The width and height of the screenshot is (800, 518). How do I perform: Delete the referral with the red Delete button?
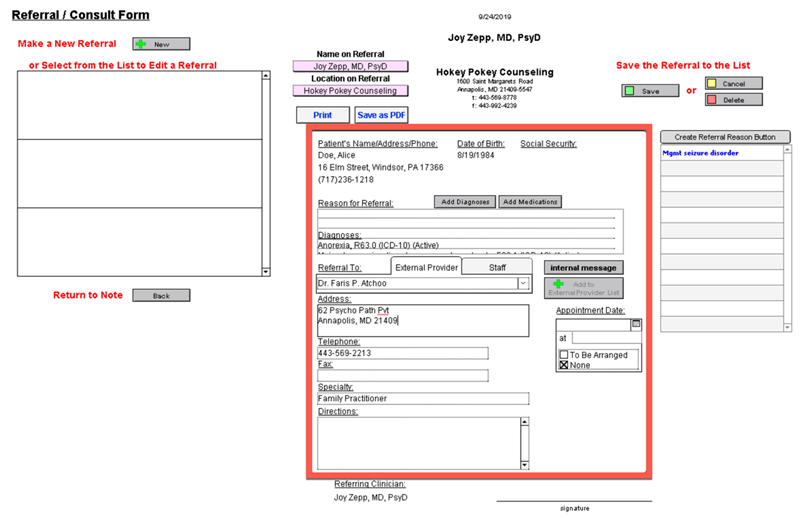(x=733, y=99)
